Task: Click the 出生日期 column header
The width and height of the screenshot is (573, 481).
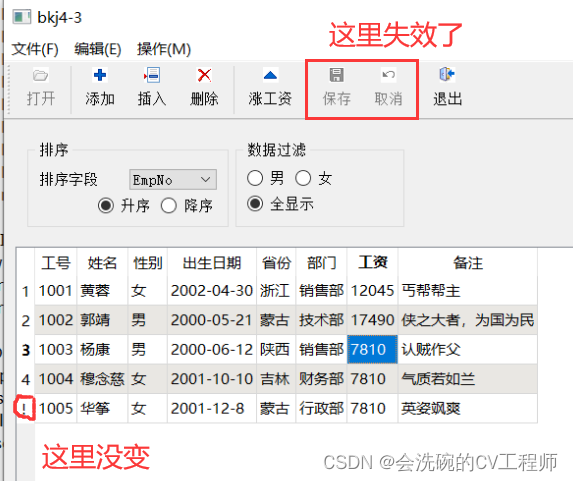Action: tap(212, 263)
